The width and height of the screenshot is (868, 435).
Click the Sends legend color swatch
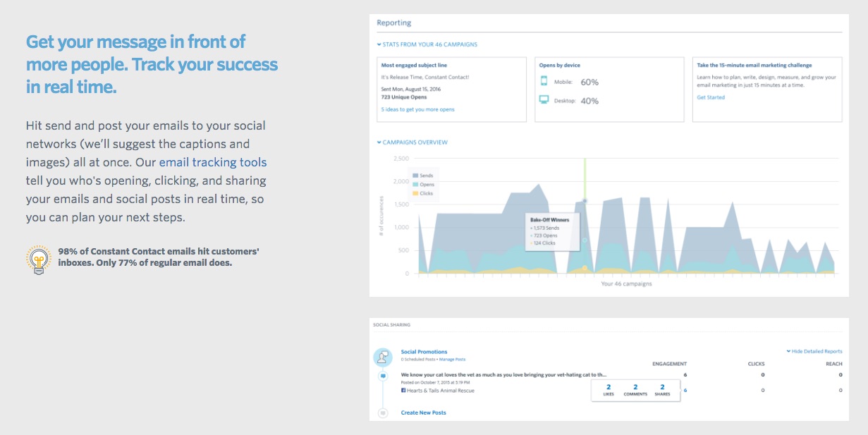point(415,175)
